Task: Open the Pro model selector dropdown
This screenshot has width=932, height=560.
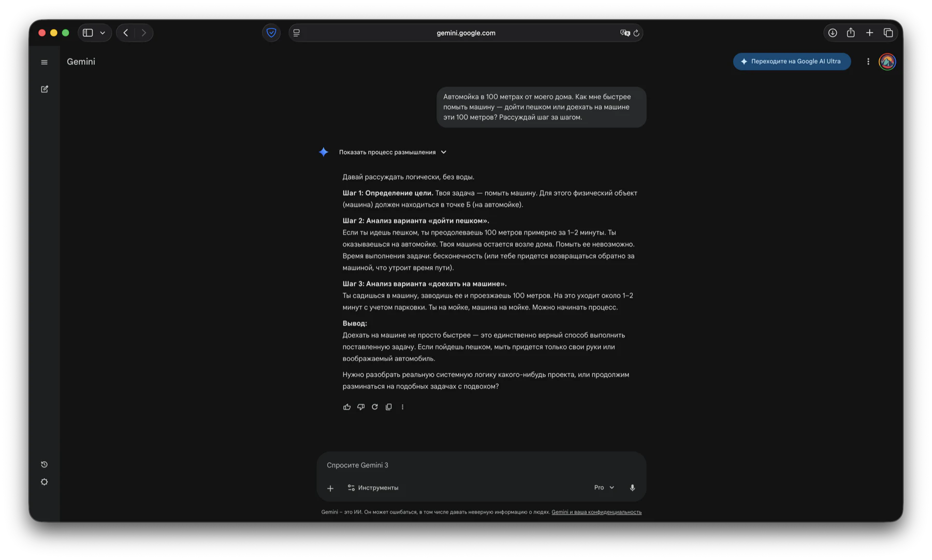Action: pyautogui.click(x=604, y=488)
